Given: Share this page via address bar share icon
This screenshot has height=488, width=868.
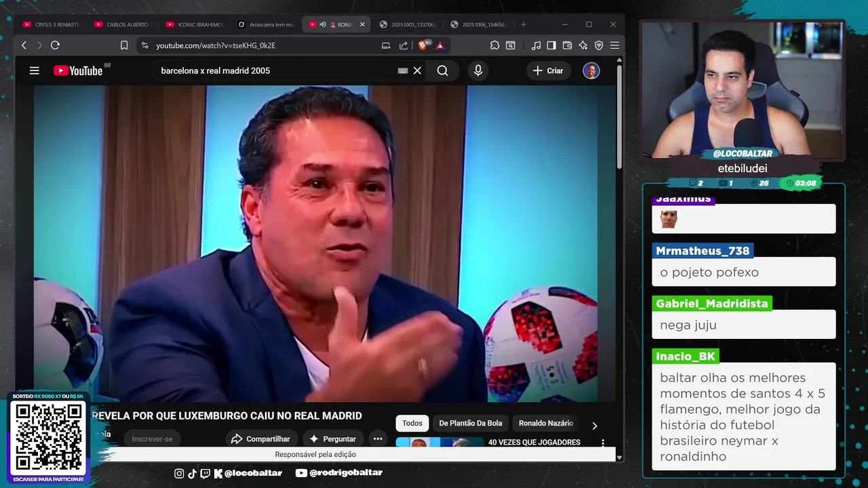Looking at the screenshot, I should click(403, 45).
